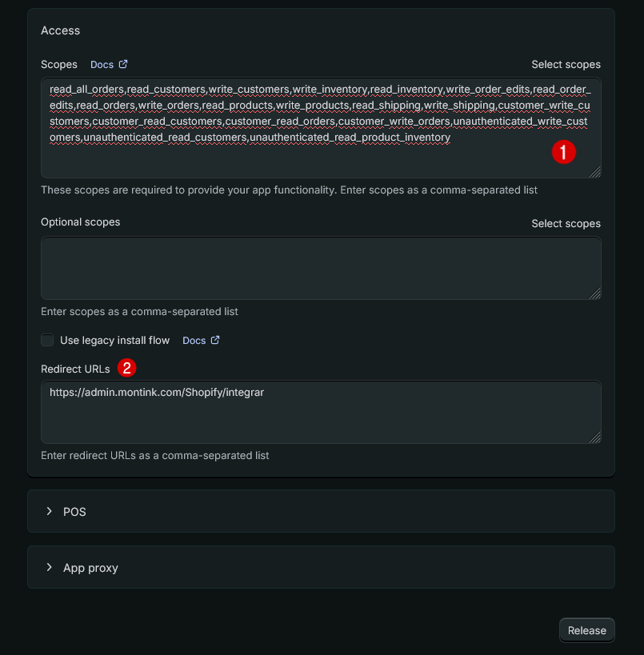Open Select scopes for Optional scopes
The width and height of the screenshot is (644, 655).
tap(566, 223)
